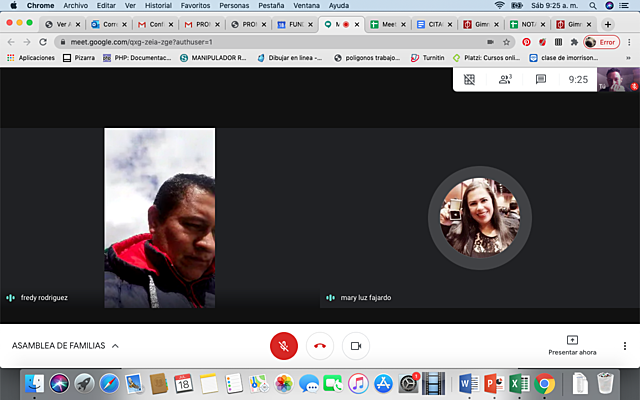Screen dimensions: 640x400
Task: Open the Chrome extensions puzzle menu
Action: [x=574, y=42]
